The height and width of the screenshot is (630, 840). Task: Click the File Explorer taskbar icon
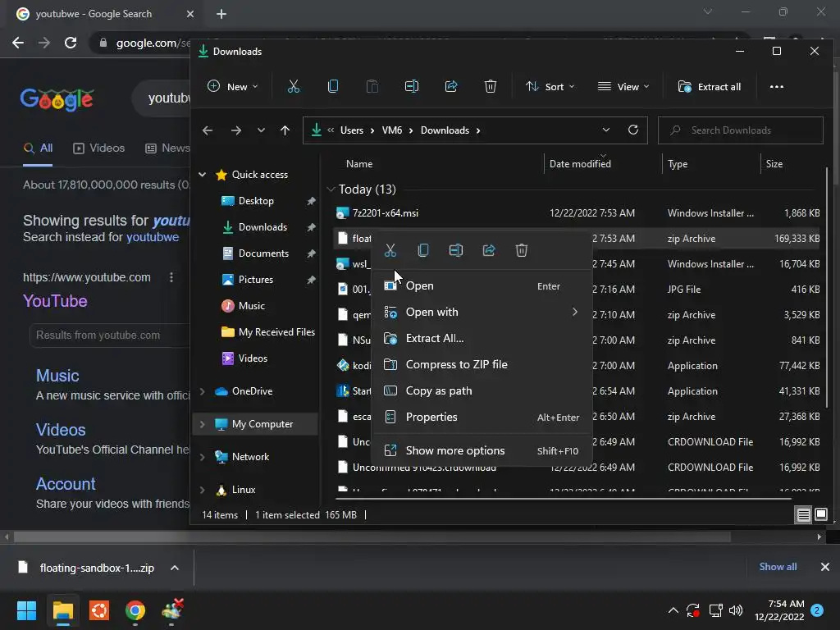(x=62, y=610)
